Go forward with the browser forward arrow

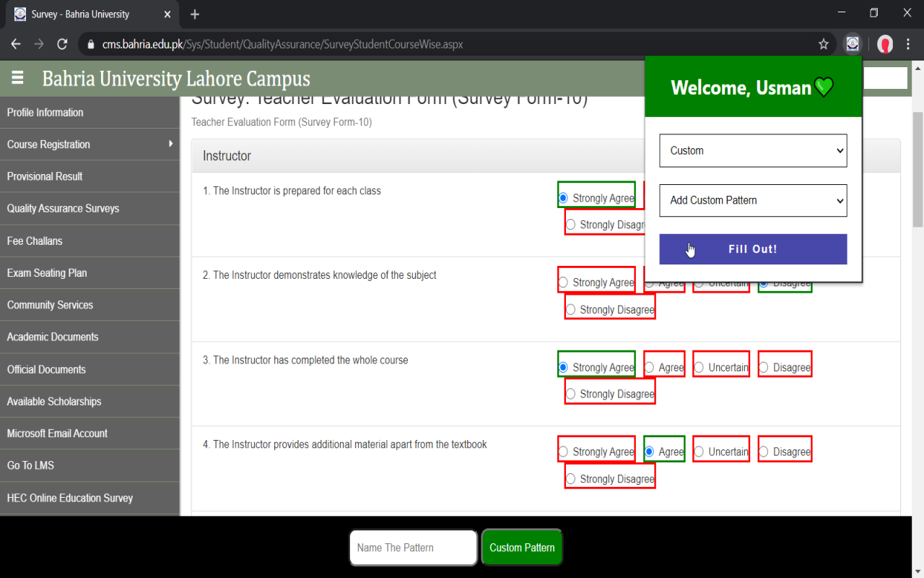39,44
